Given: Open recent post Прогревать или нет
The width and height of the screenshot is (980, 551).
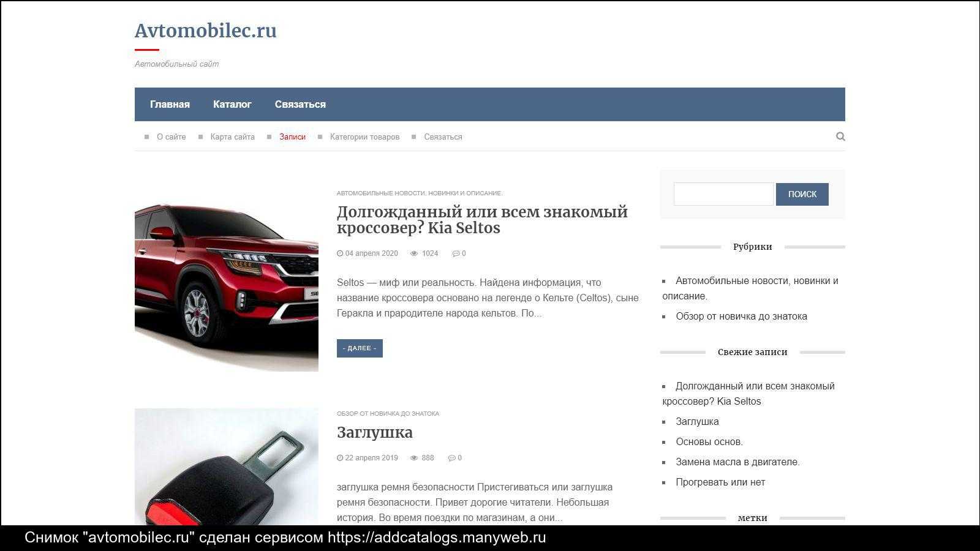Looking at the screenshot, I should coord(720,482).
